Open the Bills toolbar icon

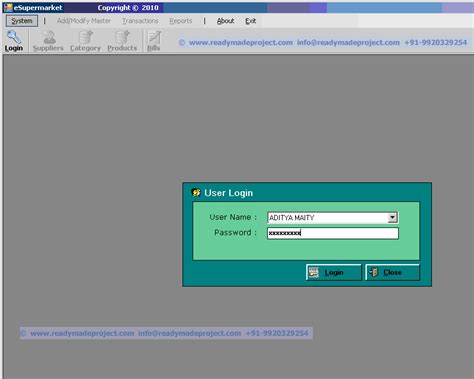154,41
